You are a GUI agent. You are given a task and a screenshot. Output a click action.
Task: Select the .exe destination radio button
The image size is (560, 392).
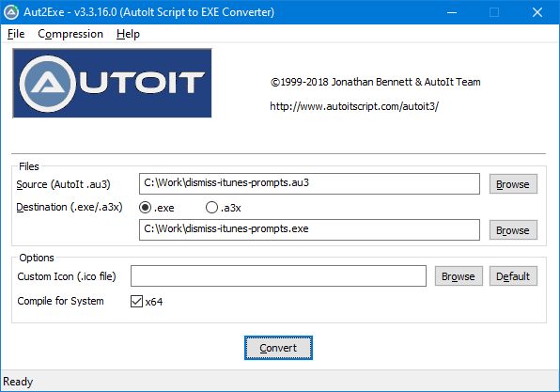pos(145,208)
